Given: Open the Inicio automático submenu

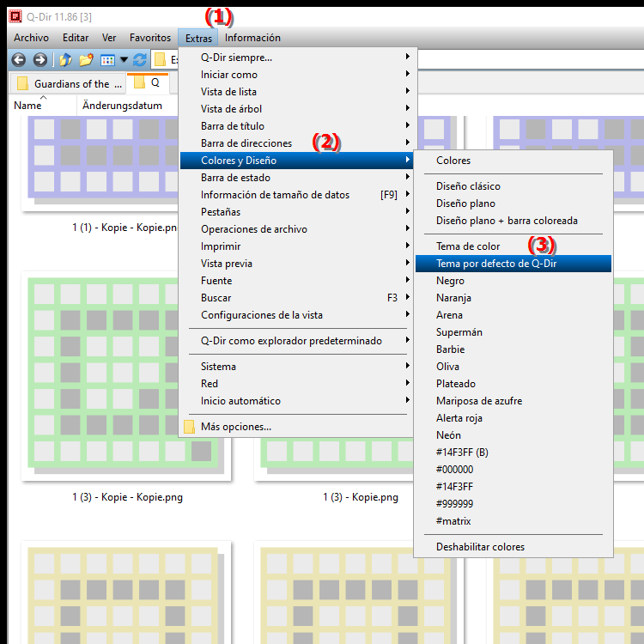Looking at the screenshot, I should [296, 401].
